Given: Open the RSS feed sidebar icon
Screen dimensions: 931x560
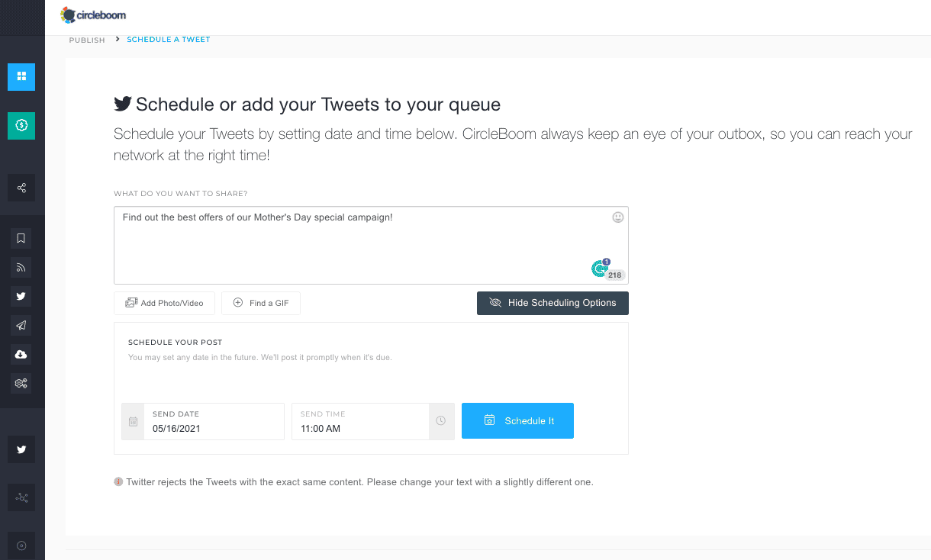Looking at the screenshot, I should click(x=21, y=268).
